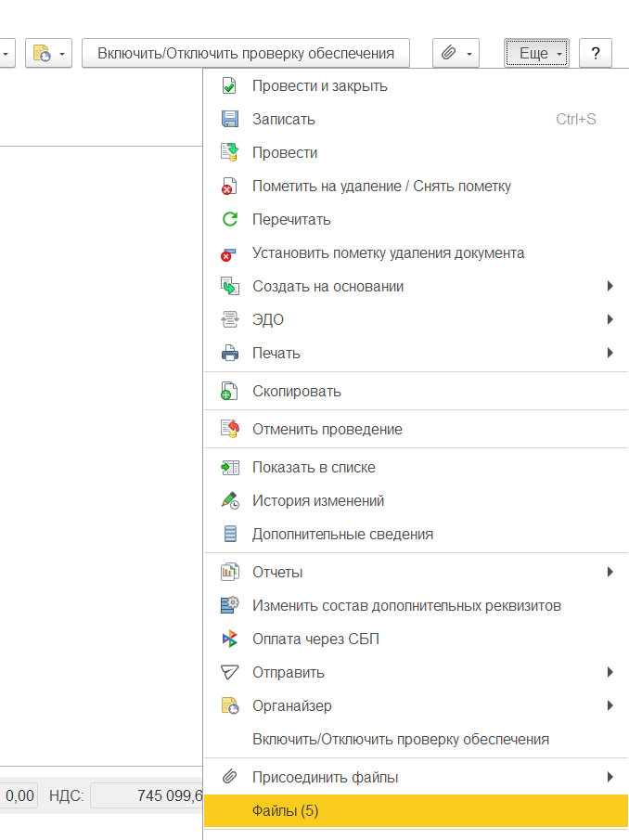Click the question mark help button

[595, 54]
